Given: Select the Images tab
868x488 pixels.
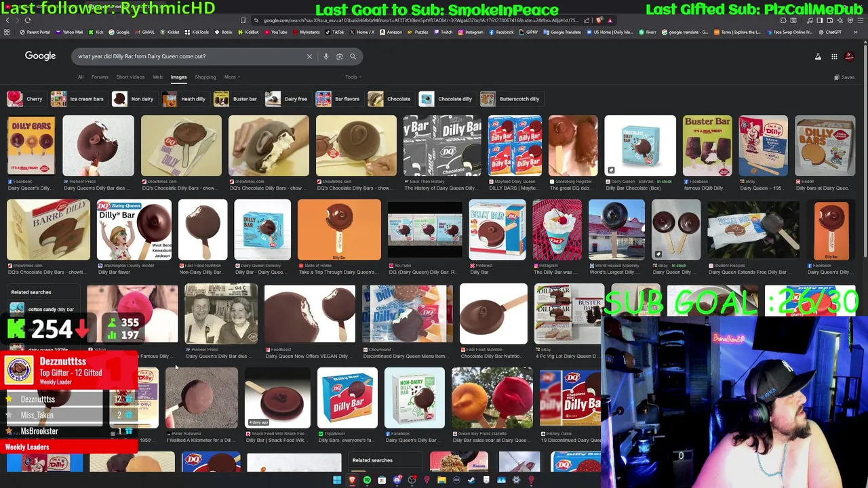Looking at the screenshot, I should (x=178, y=77).
